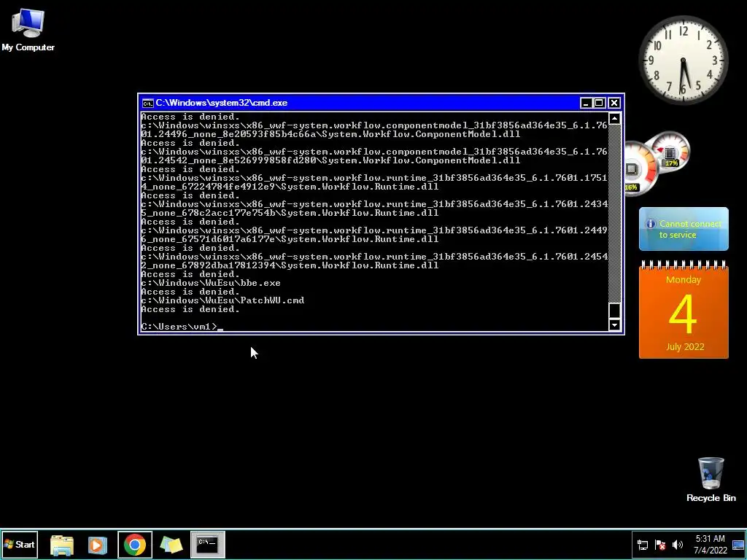Viewport: 747px width, 560px height.
Task: Click the 'July 2022' calendar text
Action: [x=684, y=346]
